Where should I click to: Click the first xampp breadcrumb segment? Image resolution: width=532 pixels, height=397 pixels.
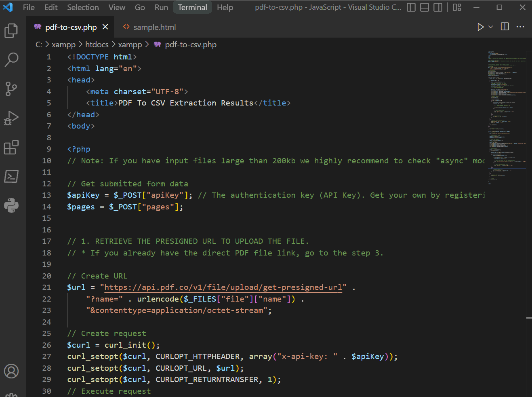(63, 44)
